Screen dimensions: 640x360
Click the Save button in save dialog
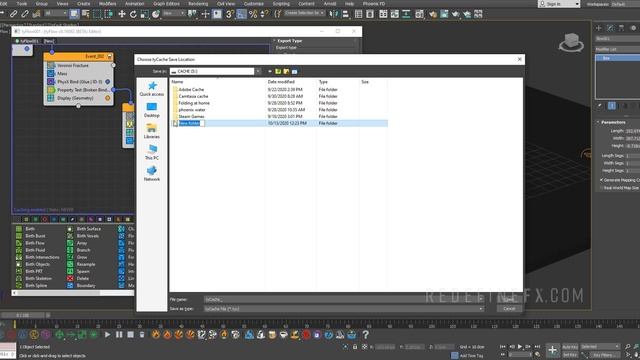tap(509, 300)
